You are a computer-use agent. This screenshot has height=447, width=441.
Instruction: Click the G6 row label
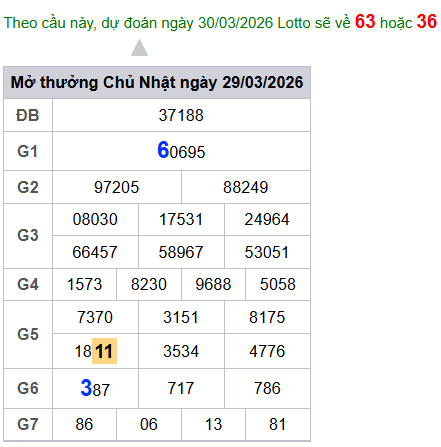(28, 388)
